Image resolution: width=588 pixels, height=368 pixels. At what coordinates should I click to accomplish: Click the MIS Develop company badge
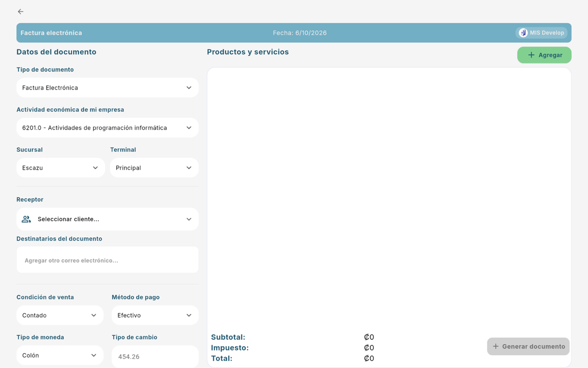tap(542, 33)
